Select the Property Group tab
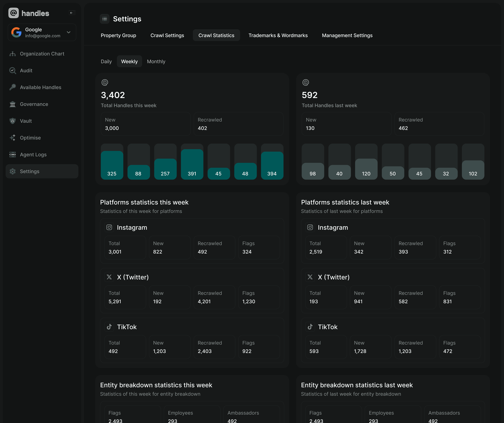 [x=118, y=35]
